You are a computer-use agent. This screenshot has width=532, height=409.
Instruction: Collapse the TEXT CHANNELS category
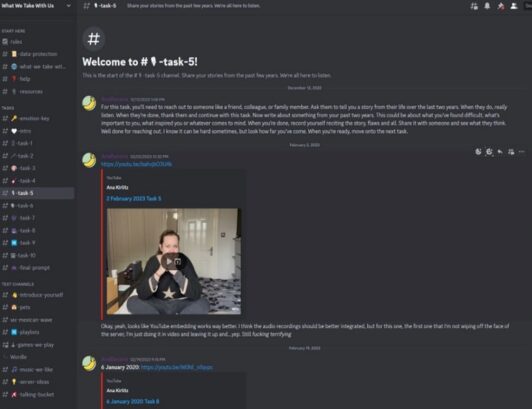[x=18, y=284]
